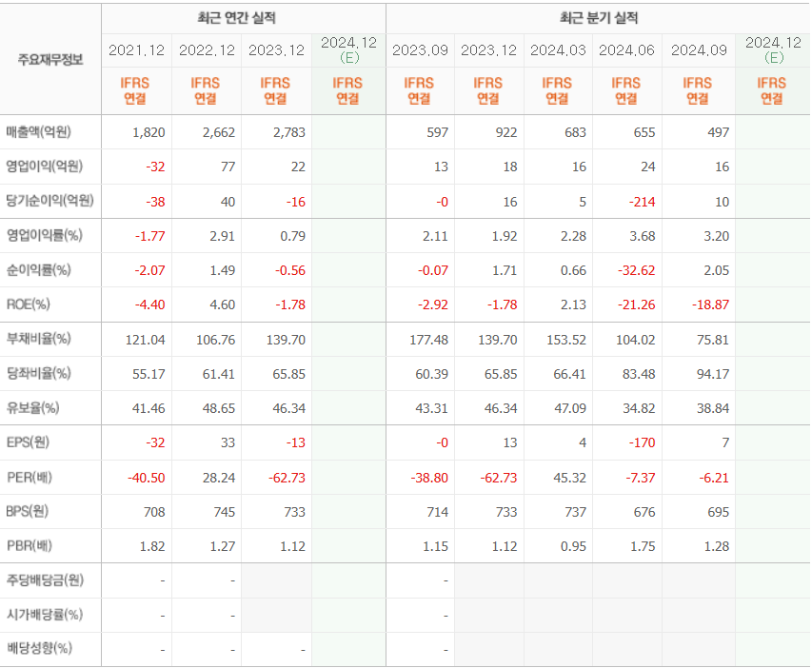Select the ROE(%) row label
The height and width of the screenshot is (668, 812).
(x=28, y=304)
